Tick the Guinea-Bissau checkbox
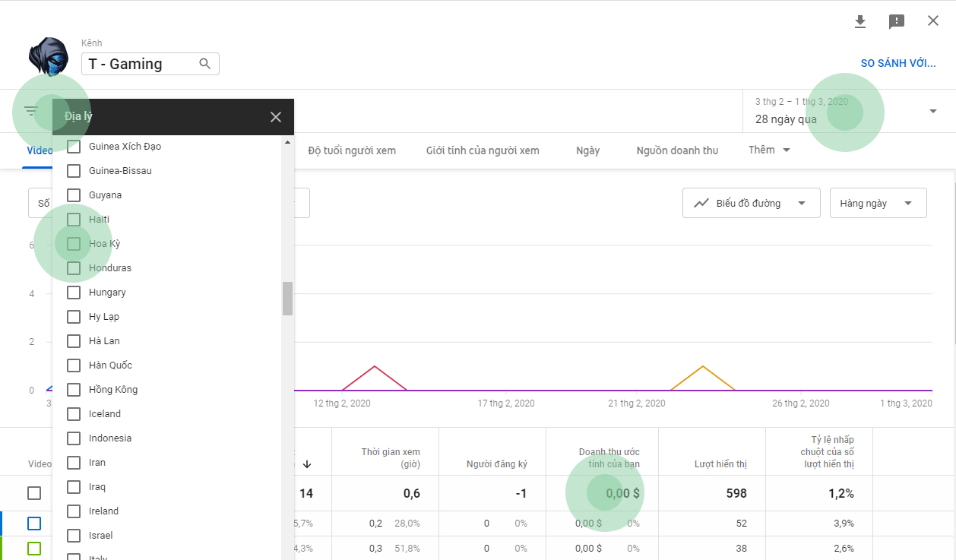 tap(74, 171)
